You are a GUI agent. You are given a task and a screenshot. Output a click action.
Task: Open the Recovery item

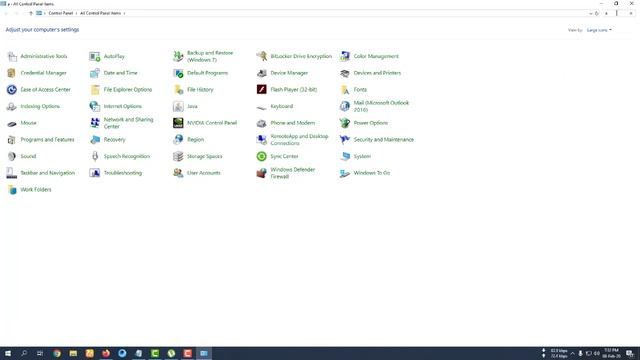point(108,140)
